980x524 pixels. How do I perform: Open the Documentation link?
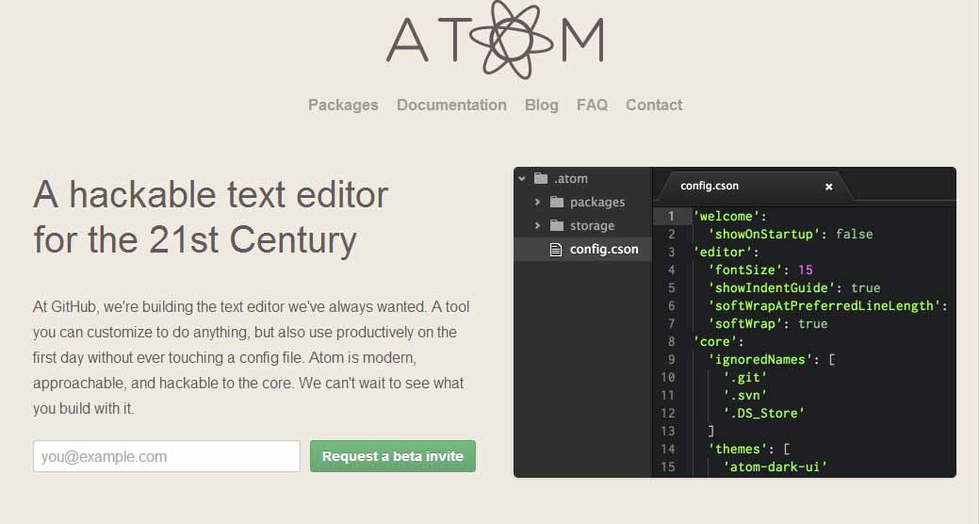tap(451, 105)
